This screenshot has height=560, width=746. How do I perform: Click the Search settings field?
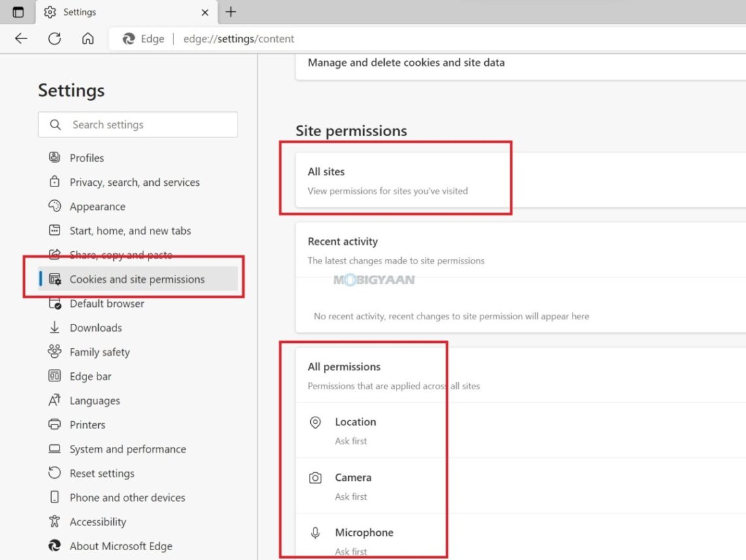point(137,124)
